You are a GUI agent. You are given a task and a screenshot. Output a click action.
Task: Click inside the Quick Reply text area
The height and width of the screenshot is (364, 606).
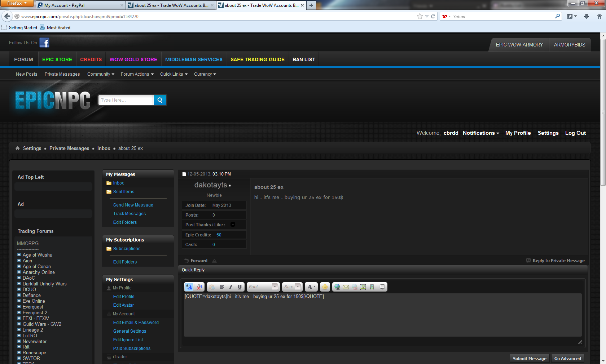pos(383,315)
